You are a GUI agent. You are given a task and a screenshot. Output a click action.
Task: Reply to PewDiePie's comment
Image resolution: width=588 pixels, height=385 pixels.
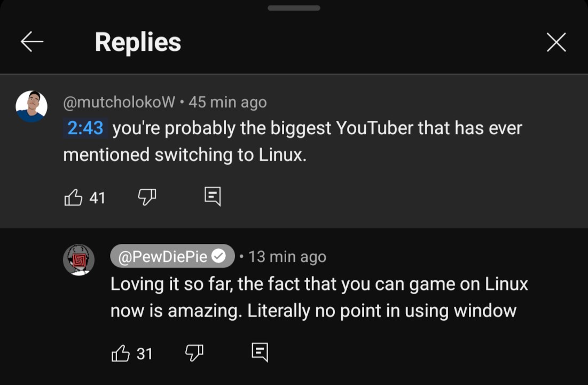tap(260, 352)
